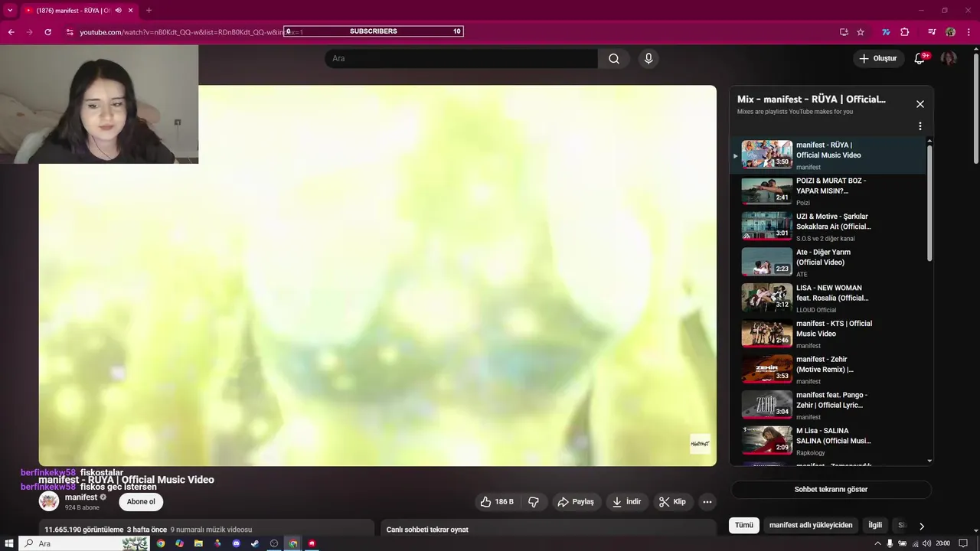The width and height of the screenshot is (980, 551).
Task: Open File Explorer from the taskbar
Action: click(x=198, y=543)
